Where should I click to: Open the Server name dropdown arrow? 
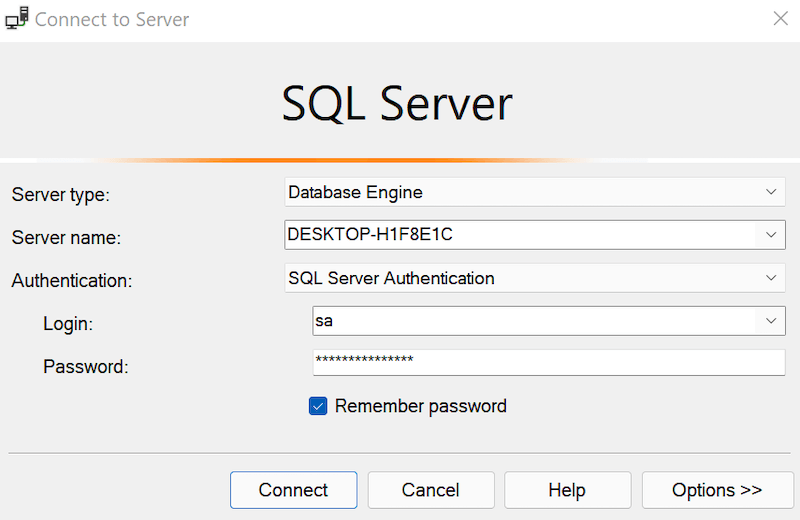[x=771, y=235]
